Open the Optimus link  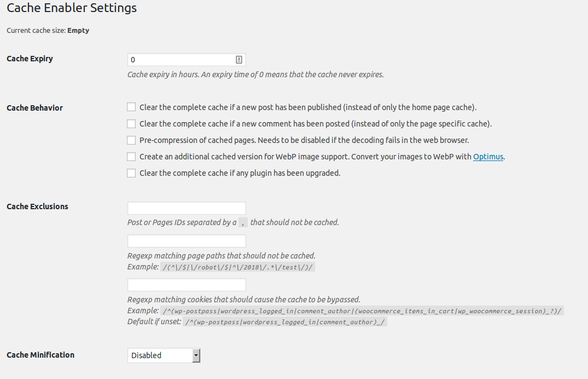tap(488, 157)
